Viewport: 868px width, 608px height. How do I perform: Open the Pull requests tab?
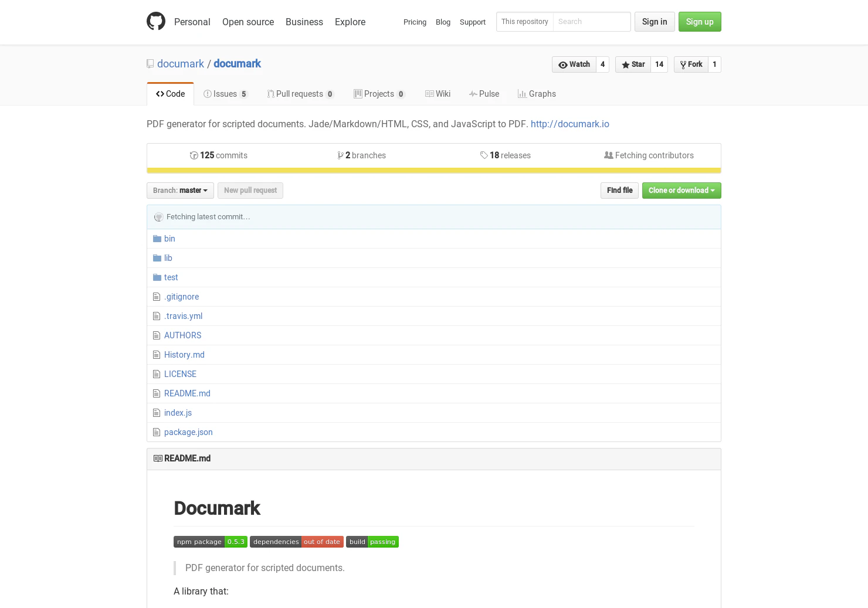[x=300, y=94]
